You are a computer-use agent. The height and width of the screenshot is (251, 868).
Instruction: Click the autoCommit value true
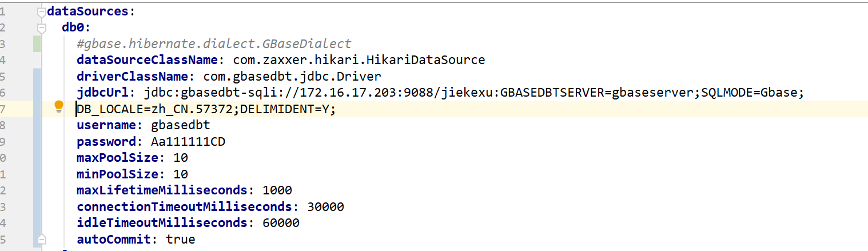181,239
